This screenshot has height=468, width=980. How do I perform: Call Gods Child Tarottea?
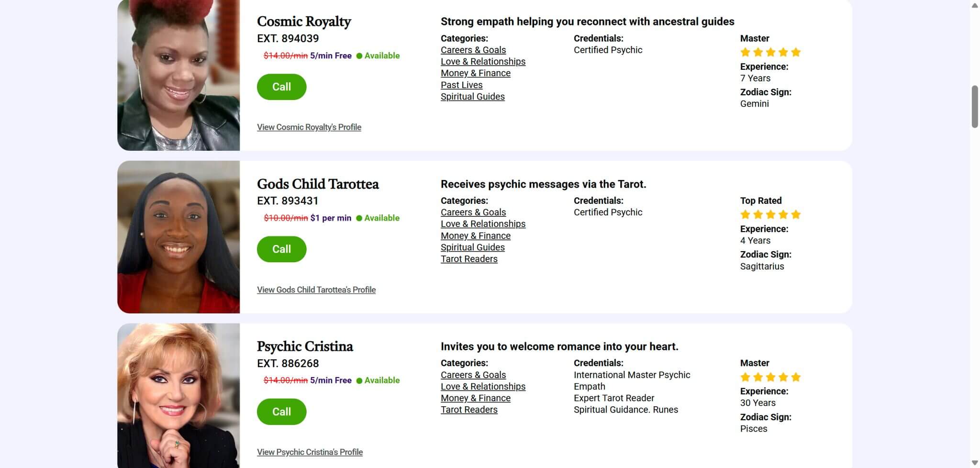tap(281, 249)
